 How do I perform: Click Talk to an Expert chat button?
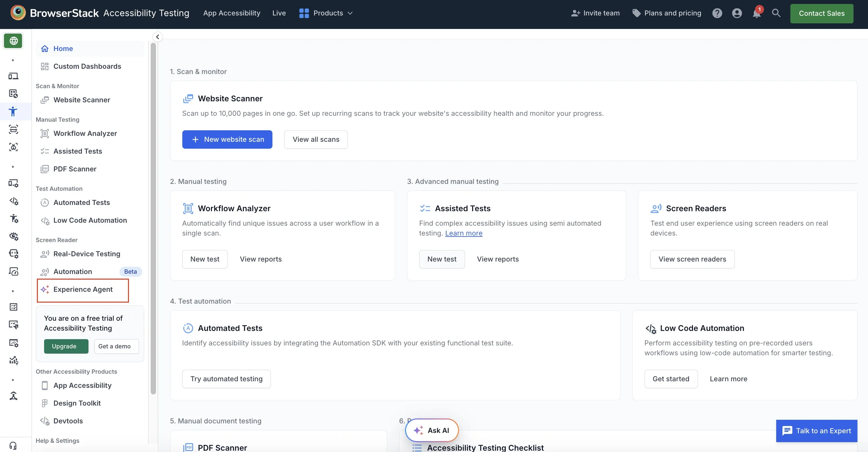[x=816, y=431]
